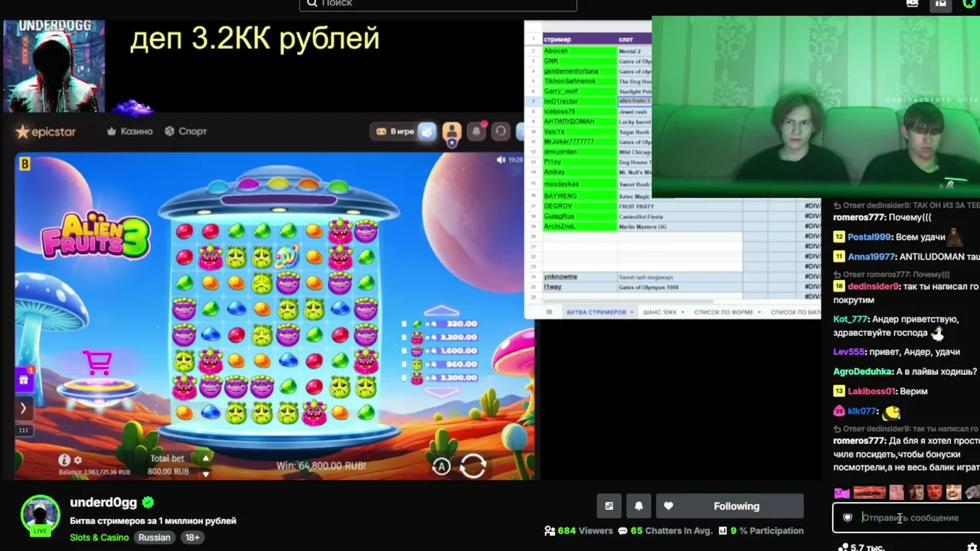Open the Казино section
980x551 pixels.
[x=129, y=132]
